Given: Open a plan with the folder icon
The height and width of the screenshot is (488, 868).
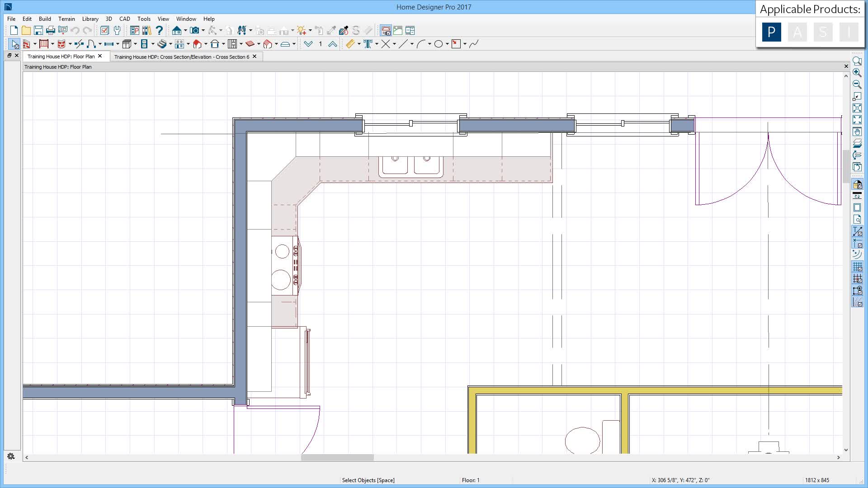Looking at the screenshot, I should pos(26,31).
